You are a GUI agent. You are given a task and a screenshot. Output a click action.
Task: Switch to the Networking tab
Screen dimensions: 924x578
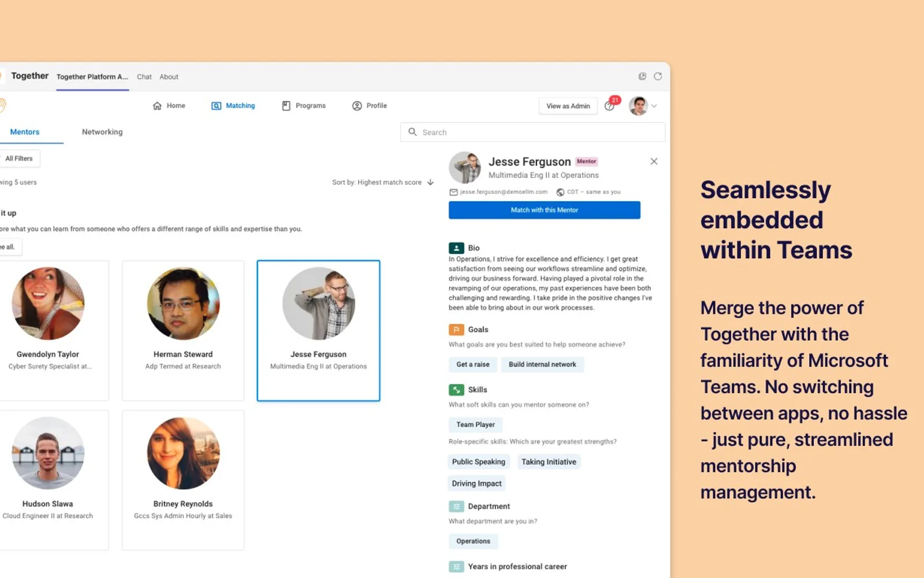tap(102, 132)
